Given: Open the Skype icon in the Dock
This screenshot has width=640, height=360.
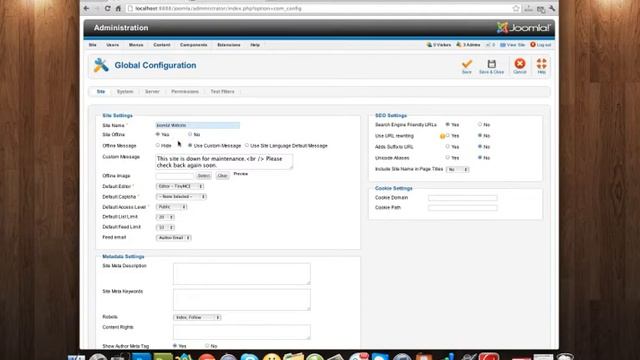Looking at the screenshot, I should coord(249,356).
